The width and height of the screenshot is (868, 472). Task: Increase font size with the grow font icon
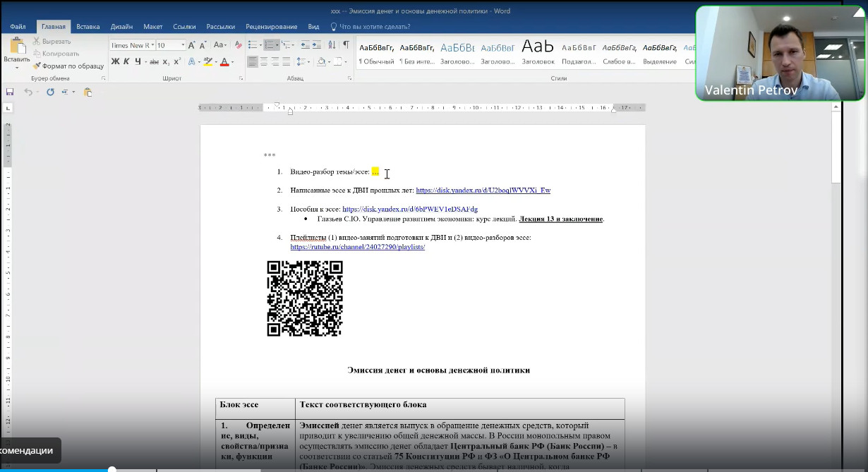click(192, 45)
